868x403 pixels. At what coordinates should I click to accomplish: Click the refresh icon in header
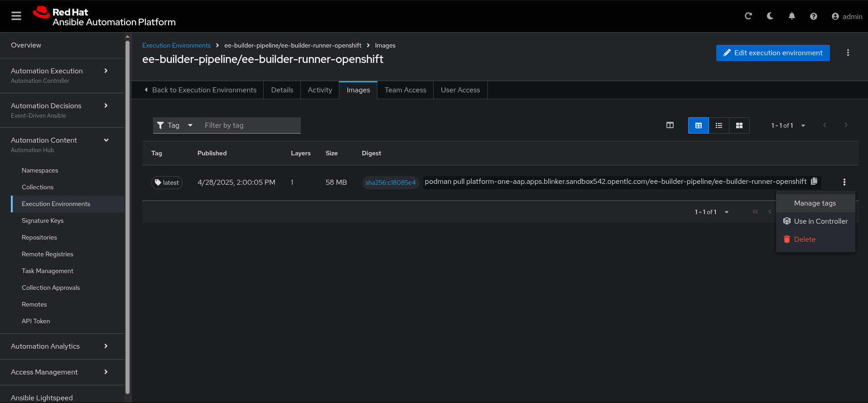point(748,16)
